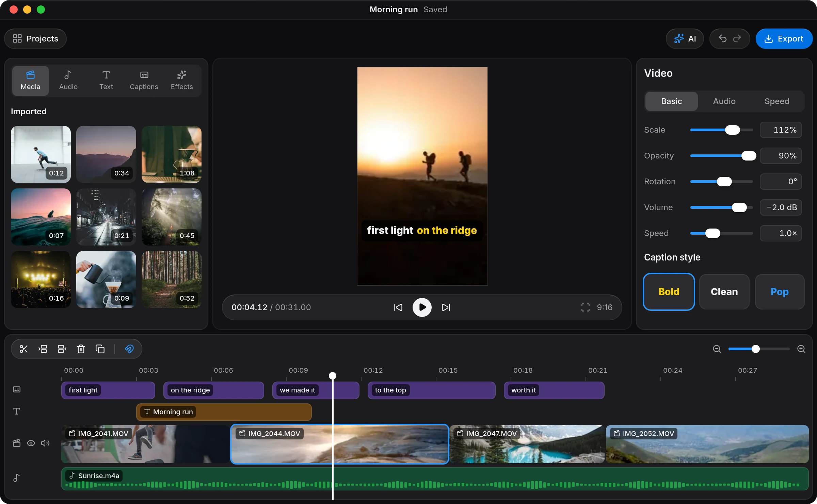Mute the video track speaker
The height and width of the screenshot is (504, 817).
45,443
